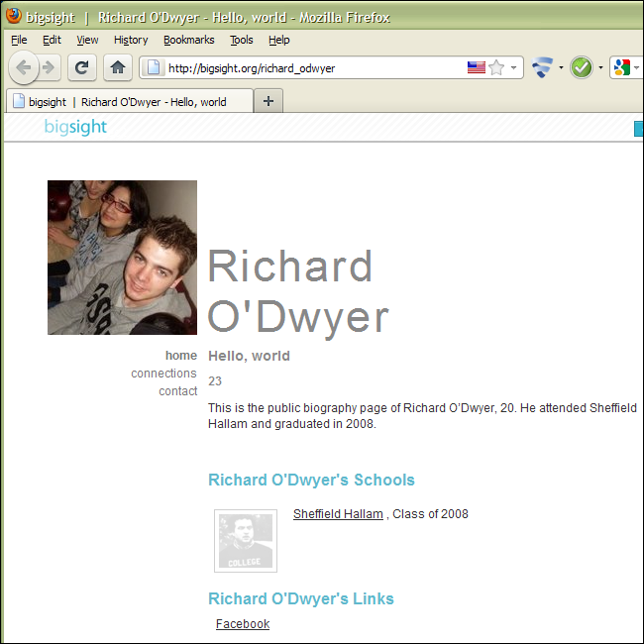This screenshot has width=644, height=644.
Task: Click the blue shield extension icon
Action: pyautogui.click(x=542, y=67)
